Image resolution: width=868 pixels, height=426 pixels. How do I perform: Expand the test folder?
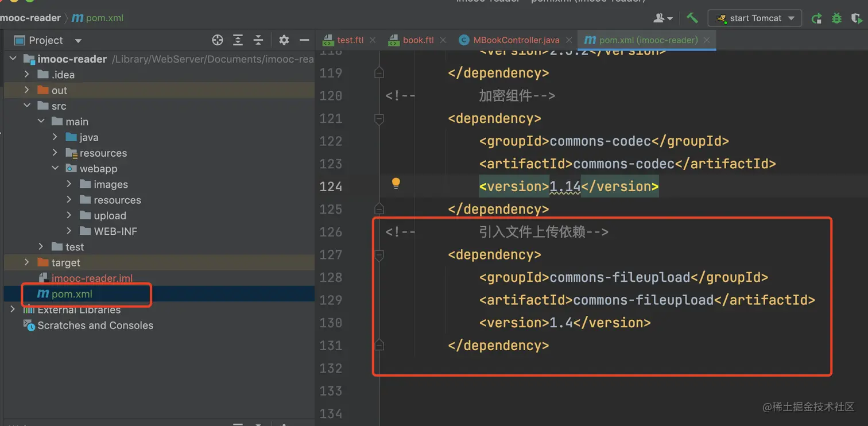point(41,247)
